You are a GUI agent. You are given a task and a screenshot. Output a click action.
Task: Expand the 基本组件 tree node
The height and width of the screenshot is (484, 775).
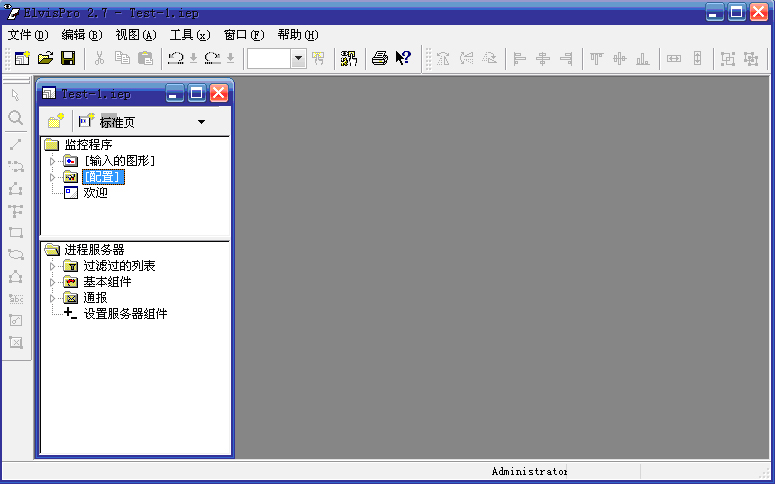[53, 282]
